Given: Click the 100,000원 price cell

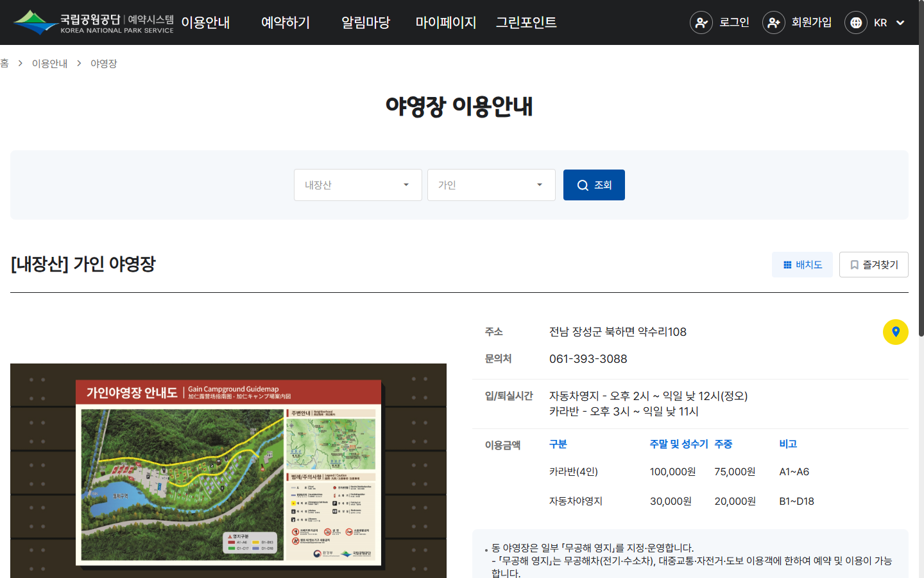Looking at the screenshot, I should point(673,472).
